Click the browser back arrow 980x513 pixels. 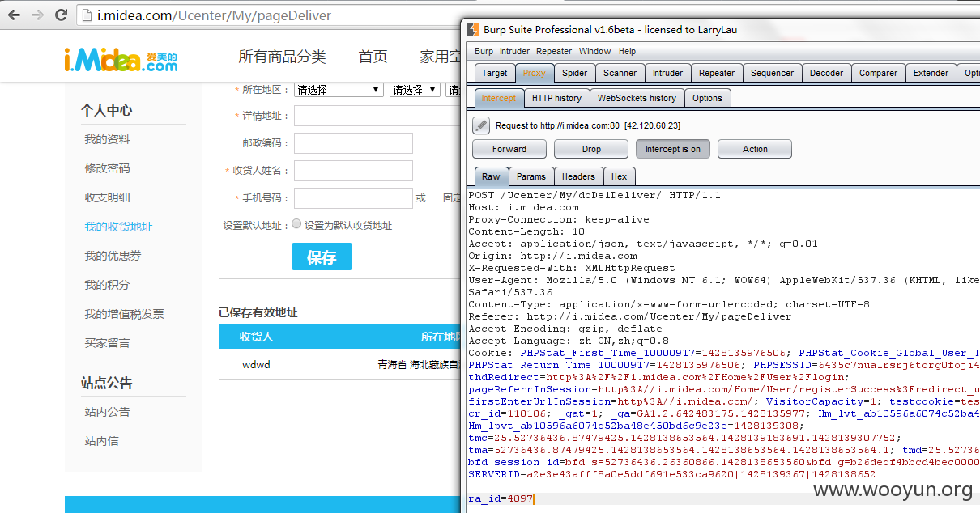pyautogui.click(x=15, y=15)
